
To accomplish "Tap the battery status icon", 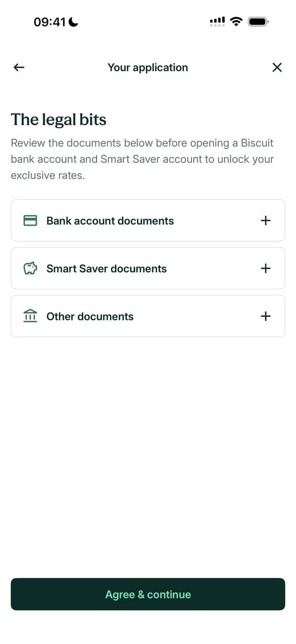I will tap(258, 22).
